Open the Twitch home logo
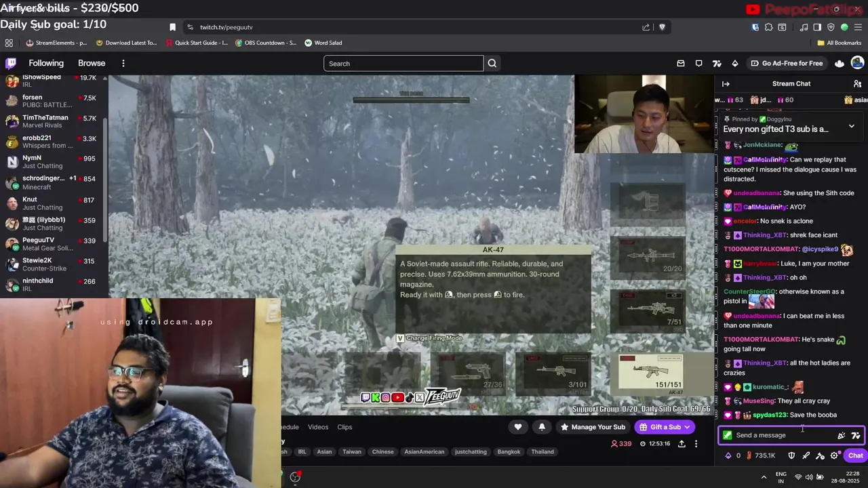The image size is (868, 488). click(x=11, y=63)
